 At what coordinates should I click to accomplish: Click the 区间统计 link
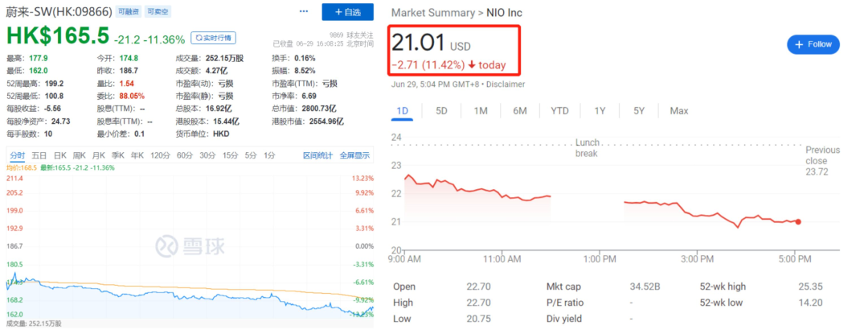coord(318,156)
